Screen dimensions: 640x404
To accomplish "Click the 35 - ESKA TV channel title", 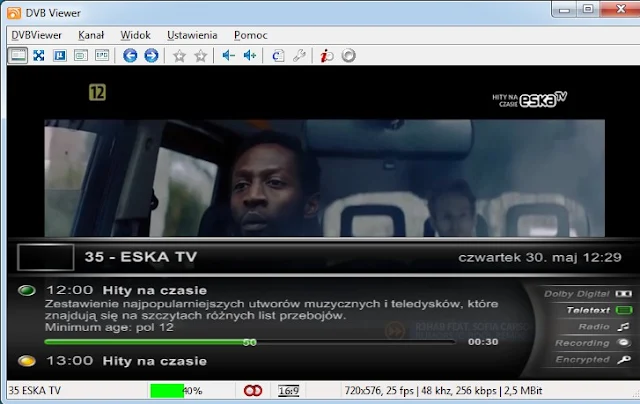I will (x=141, y=257).
